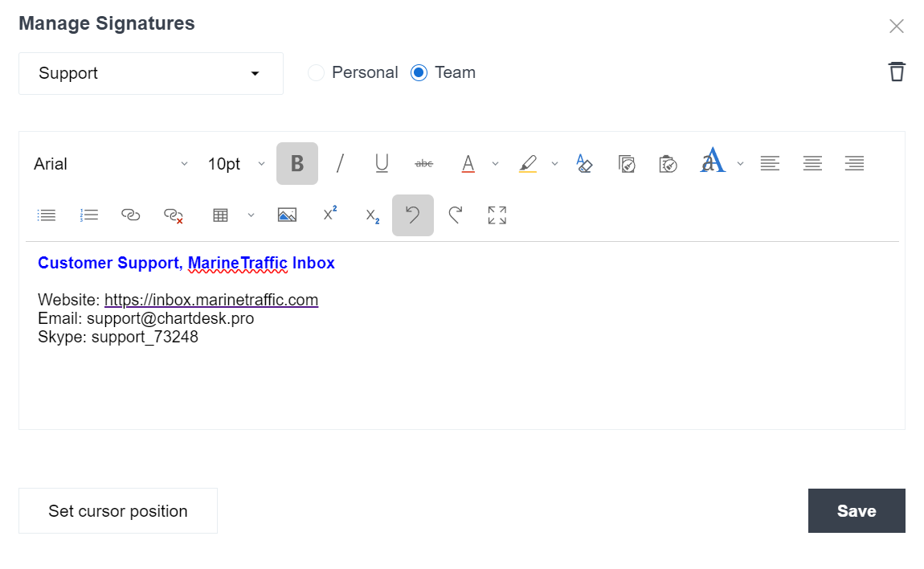
Task: Apply strikethrough formatting
Action: (x=424, y=163)
